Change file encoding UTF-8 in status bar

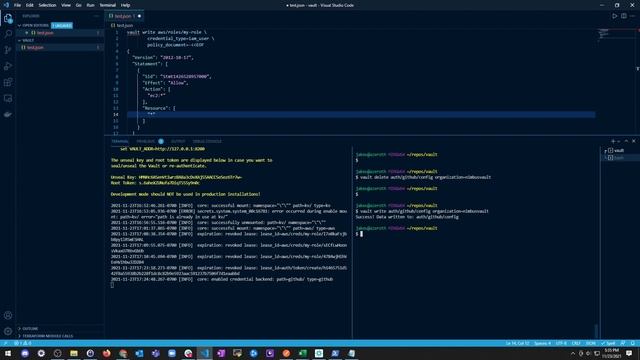point(561,343)
